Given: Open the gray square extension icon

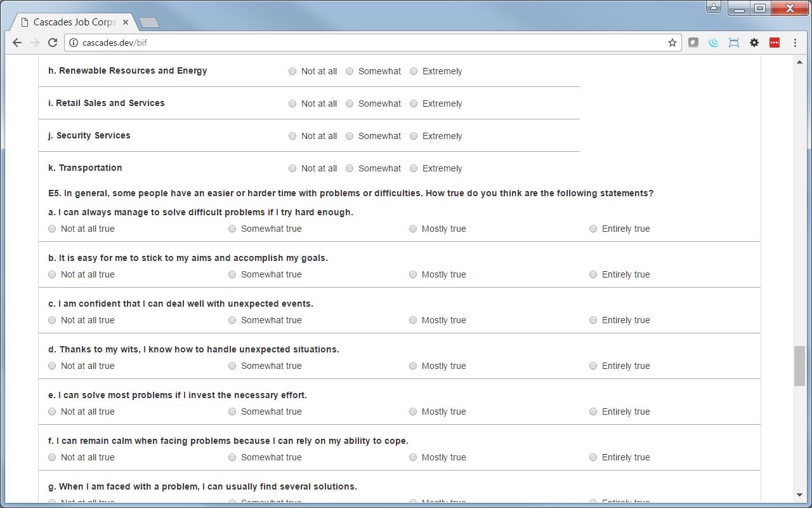Looking at the screenshot, I should pos(693,43).
